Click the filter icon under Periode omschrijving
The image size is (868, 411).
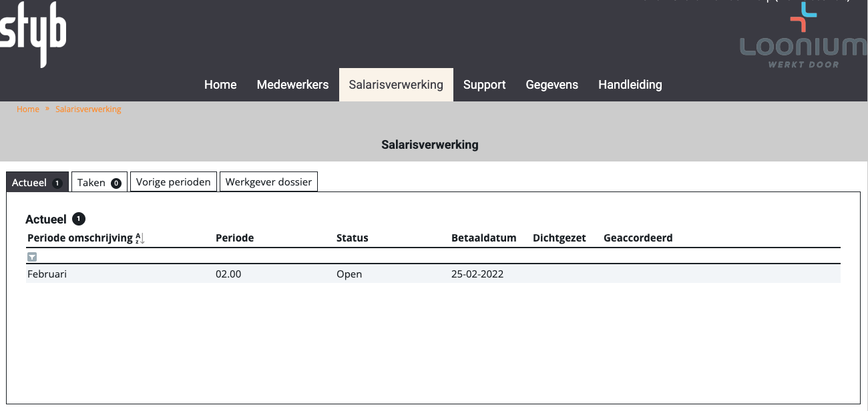32,257
